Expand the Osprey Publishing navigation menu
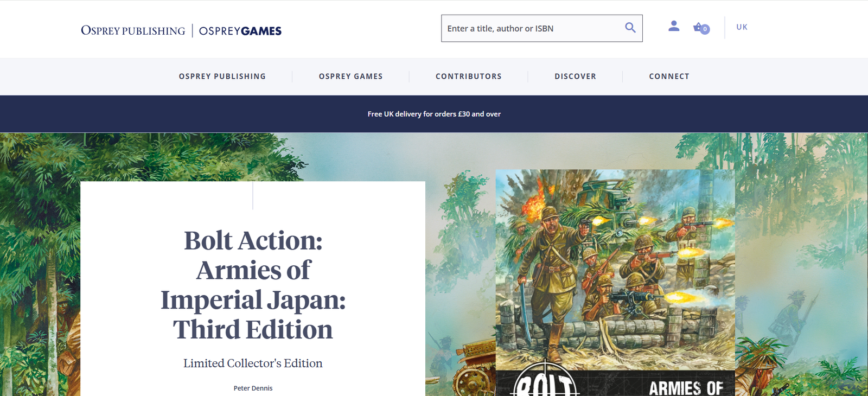 coord(222,76)
